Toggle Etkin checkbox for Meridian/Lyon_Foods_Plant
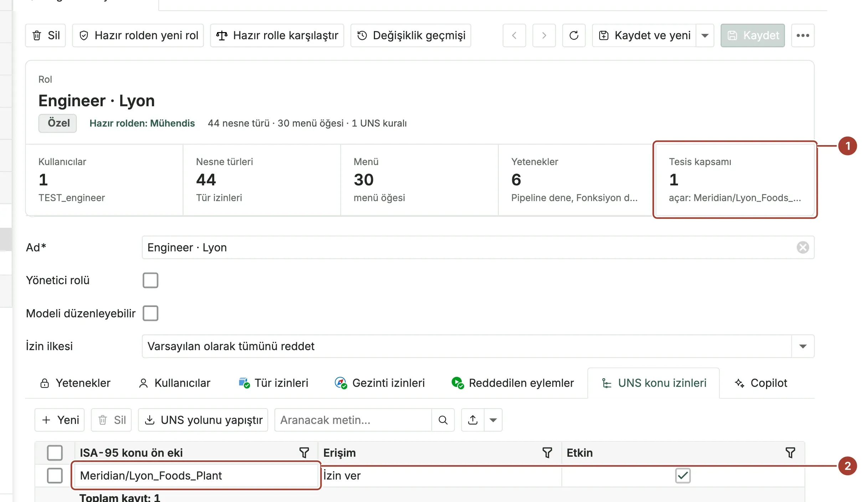This screenshot has height=502, width=868. 683,476
